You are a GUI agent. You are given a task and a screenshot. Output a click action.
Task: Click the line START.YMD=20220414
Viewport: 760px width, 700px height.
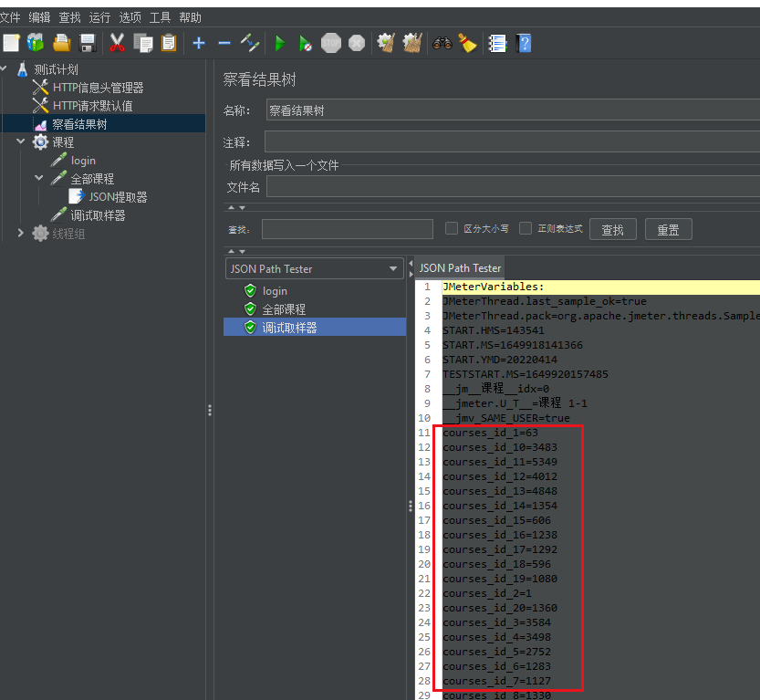pos(500,360)
